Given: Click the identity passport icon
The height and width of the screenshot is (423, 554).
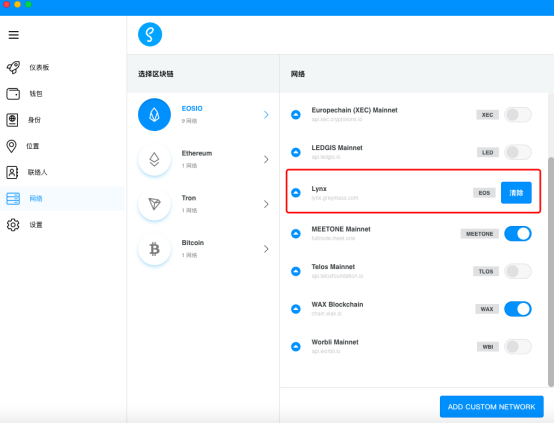Looking at the screenshot, I should [12, 120].
